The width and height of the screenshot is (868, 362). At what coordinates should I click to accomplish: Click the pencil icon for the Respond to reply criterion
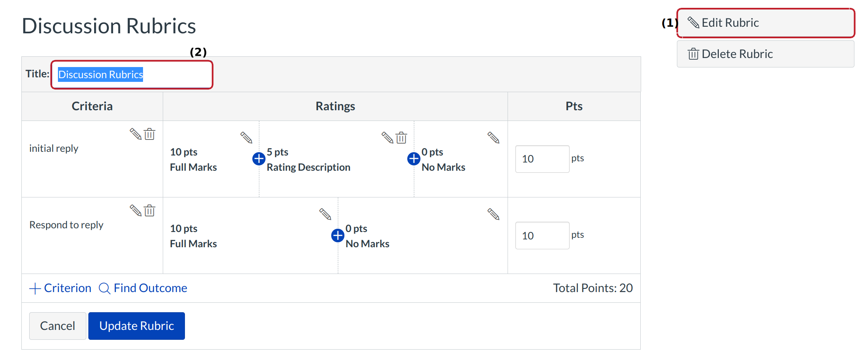point(135,211)
